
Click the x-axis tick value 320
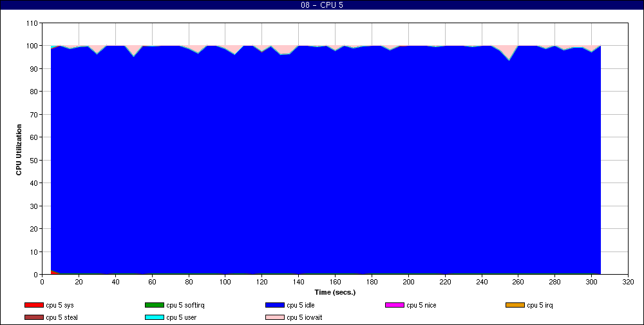628,282
